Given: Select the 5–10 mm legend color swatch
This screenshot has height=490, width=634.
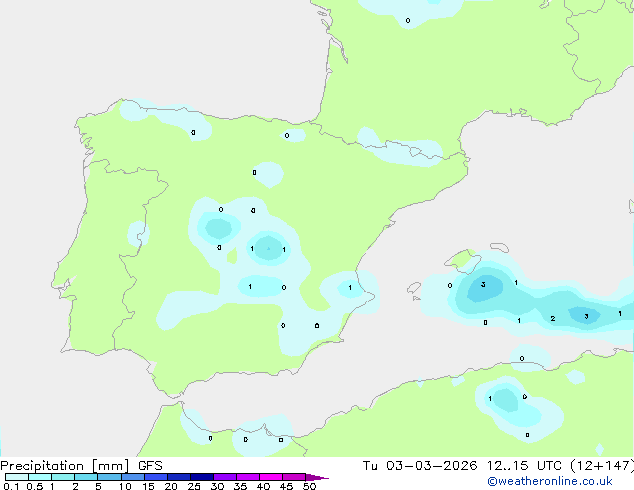Looking at the screenshot, I should click(x=109, y=477).
